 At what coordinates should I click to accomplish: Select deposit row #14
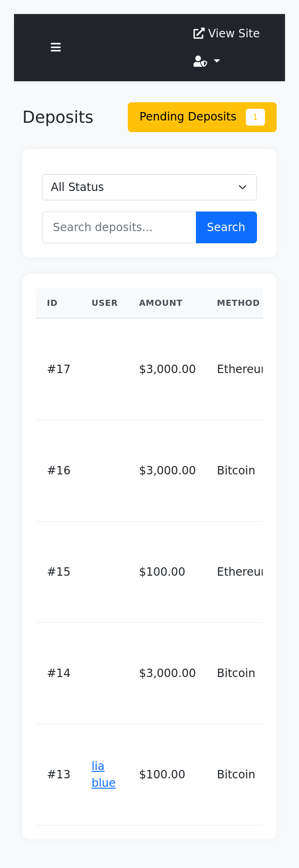149,673
